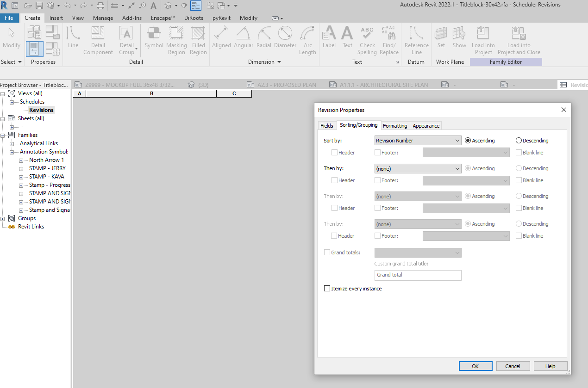Switch to the Enscape ribbon tab
This screenshot has height=388, width=588.
163,18
